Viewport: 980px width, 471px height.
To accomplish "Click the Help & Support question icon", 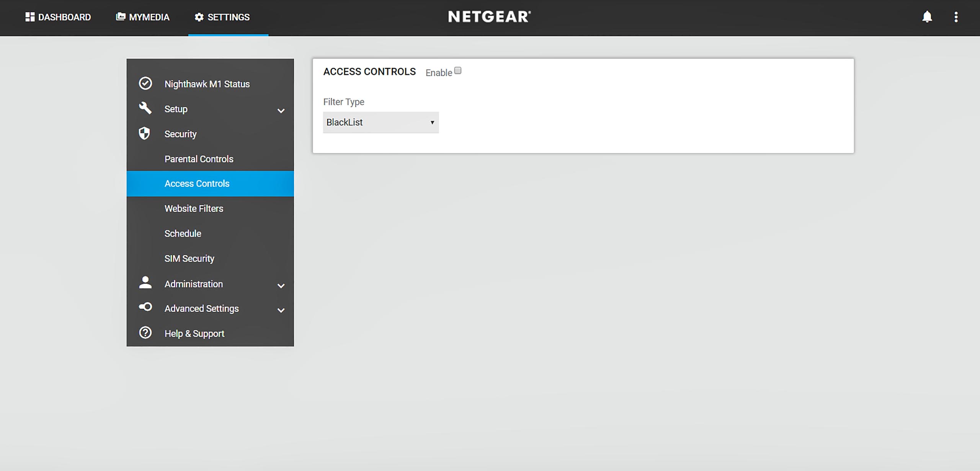I will [x=145, y=332].
